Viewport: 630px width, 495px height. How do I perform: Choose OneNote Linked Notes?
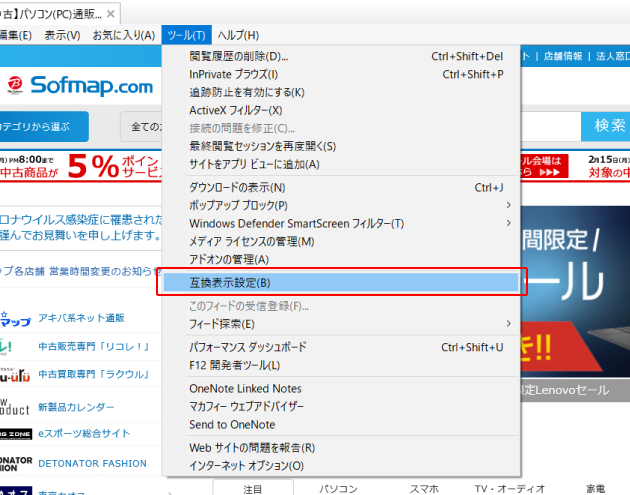coord(341,389)
